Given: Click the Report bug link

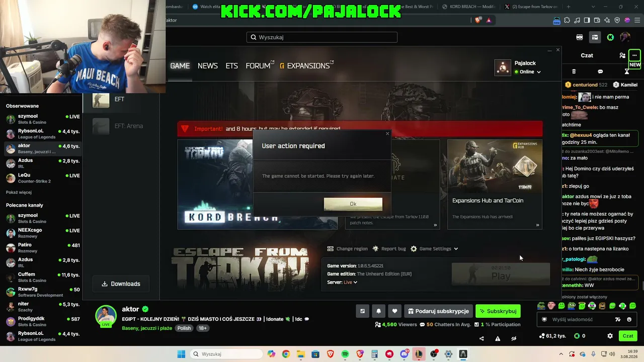Looking at the screenshot, I should 389,249.
